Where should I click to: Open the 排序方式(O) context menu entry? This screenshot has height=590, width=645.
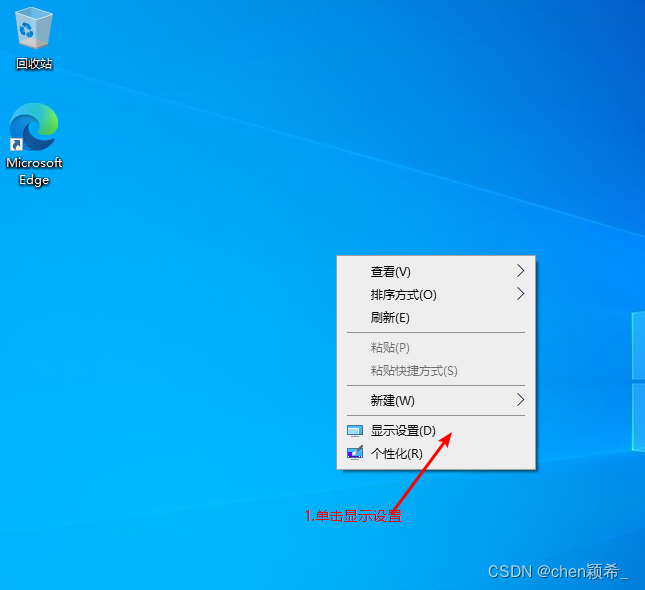point(436,295)
